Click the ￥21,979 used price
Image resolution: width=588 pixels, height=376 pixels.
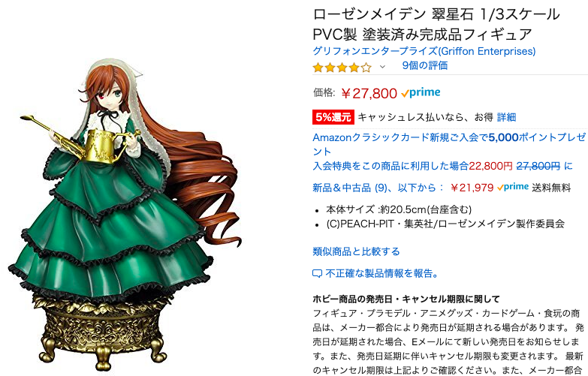click(472, 188)
